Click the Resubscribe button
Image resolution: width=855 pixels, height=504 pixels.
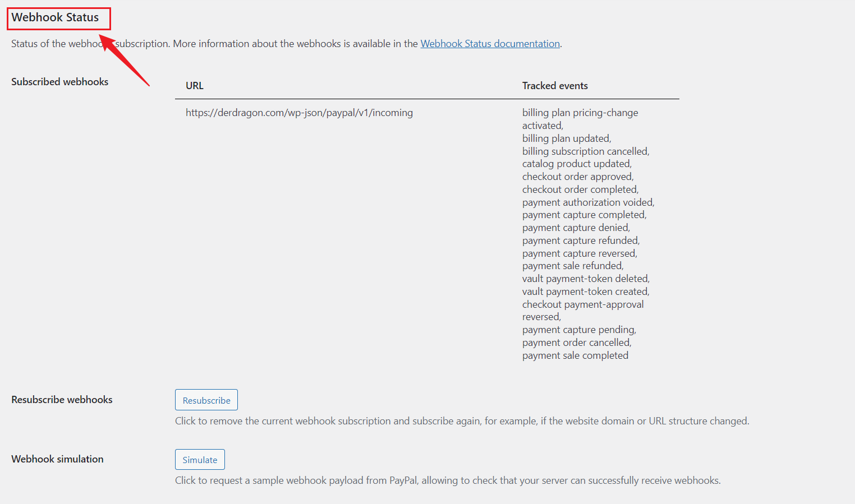[206, 400]
